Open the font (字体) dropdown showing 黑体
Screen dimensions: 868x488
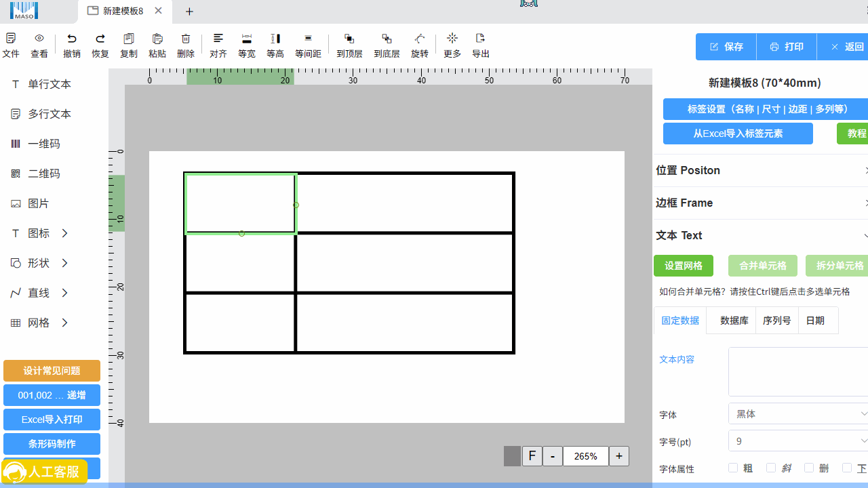[x=797, y=413]
